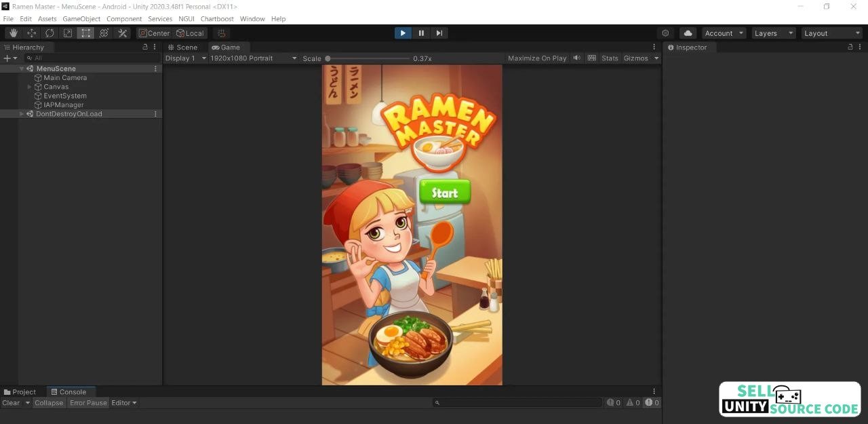
Task: Lock the Inspector panel
Action: click(850, 47)
